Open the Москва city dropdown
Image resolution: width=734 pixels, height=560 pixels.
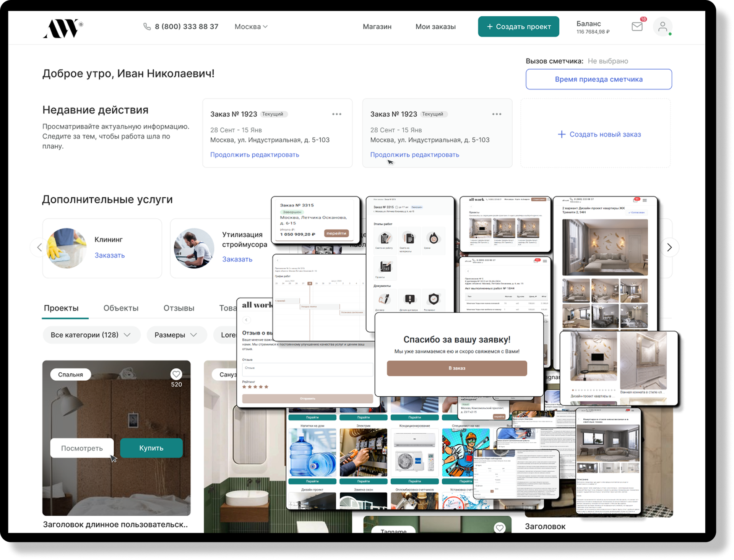251,26
